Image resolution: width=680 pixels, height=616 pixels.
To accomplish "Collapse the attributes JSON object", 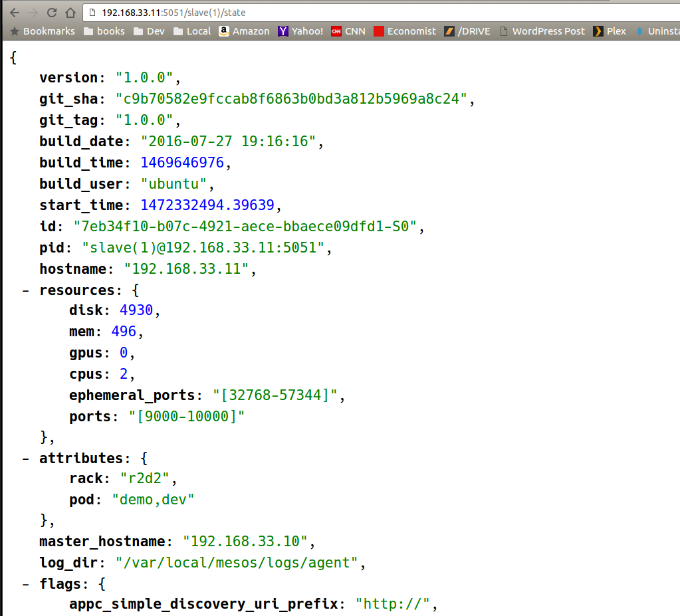I will (26, 459).
